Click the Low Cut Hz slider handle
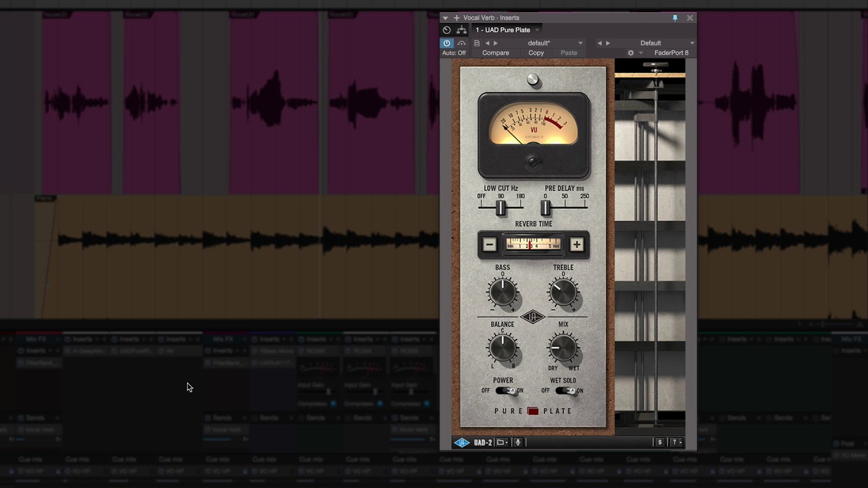The image size is (868, 488). pyautogui.click(x=500, y=208)
